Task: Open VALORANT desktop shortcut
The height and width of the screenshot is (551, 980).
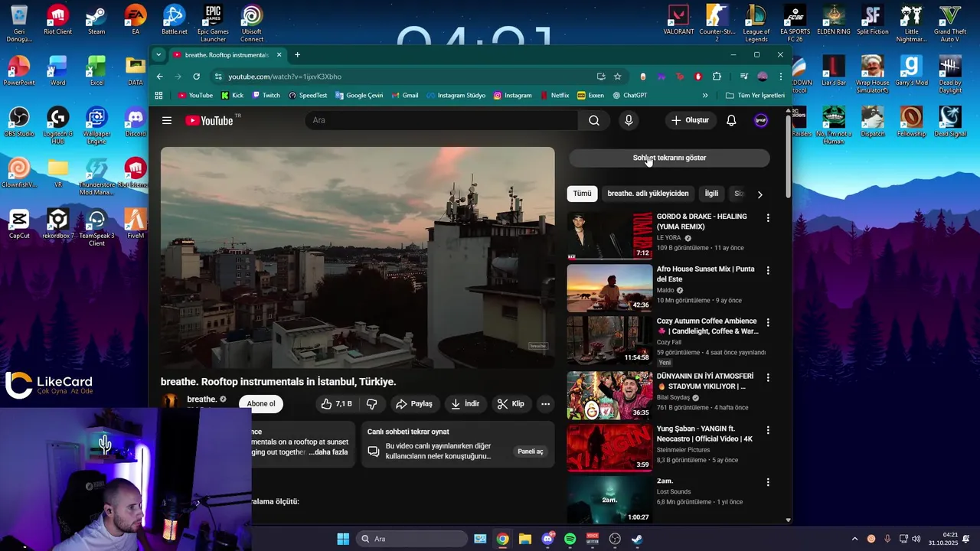Action: (678, 21)
